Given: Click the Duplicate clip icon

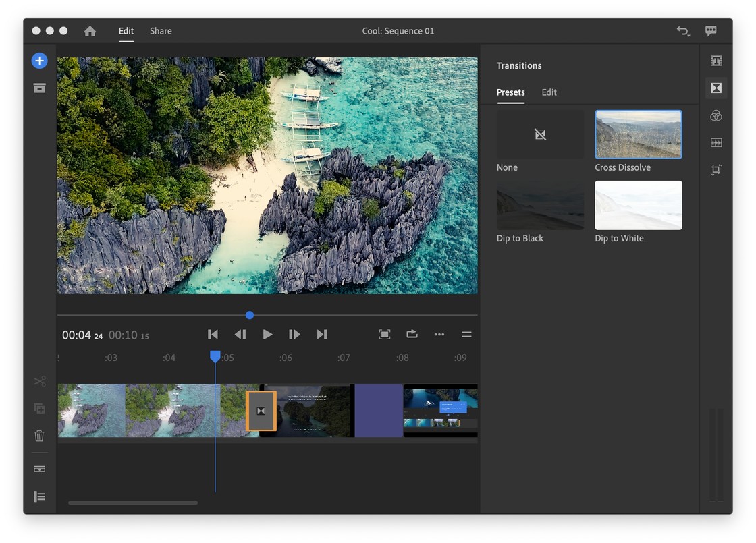Looking at the screenshot, I should tap(40, 409).
